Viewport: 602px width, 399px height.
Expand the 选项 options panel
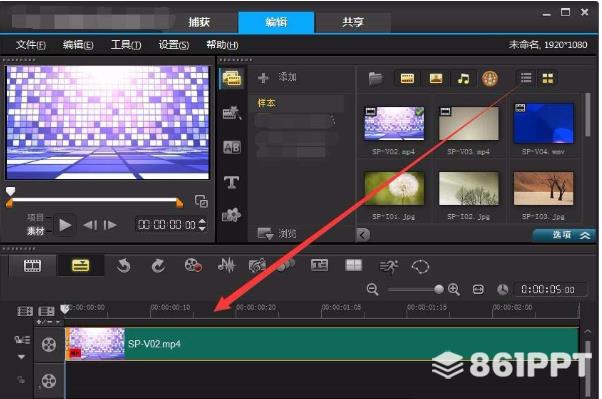click(564, 235)
